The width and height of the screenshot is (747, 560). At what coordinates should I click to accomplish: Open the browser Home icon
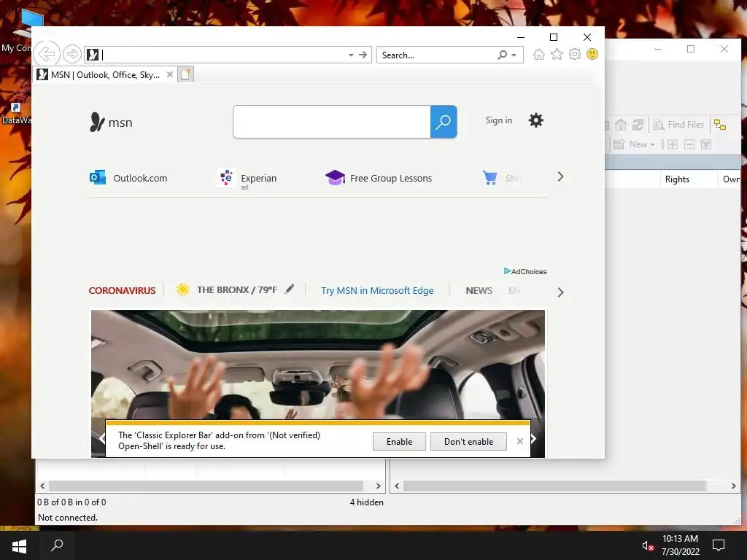click(538, 54)
